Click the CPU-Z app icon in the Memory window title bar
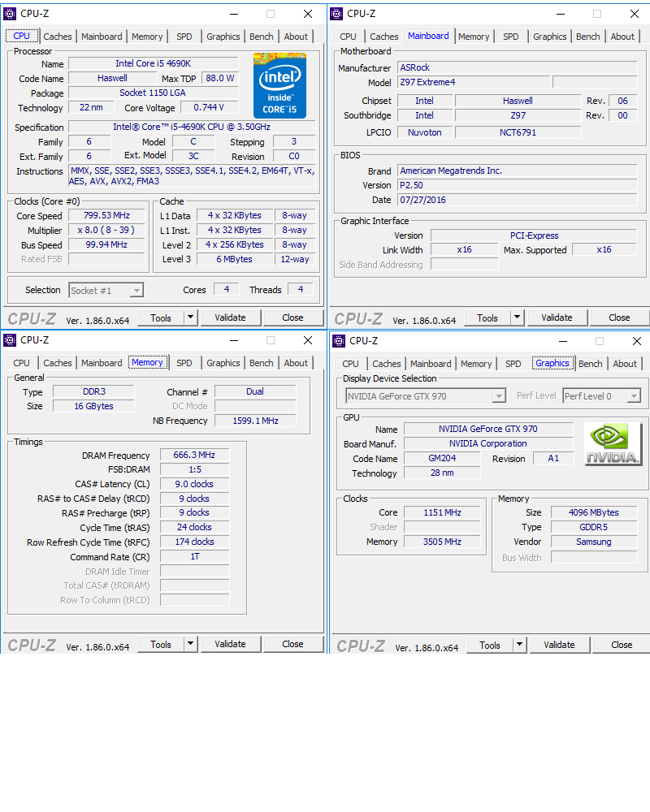The height and width of the screenshot is (812, 650). pyautogui.click(x=10, y=340)
